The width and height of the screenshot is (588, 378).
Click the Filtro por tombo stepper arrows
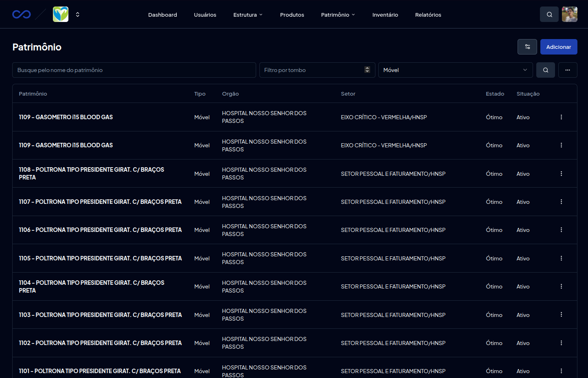pos(367,70)
